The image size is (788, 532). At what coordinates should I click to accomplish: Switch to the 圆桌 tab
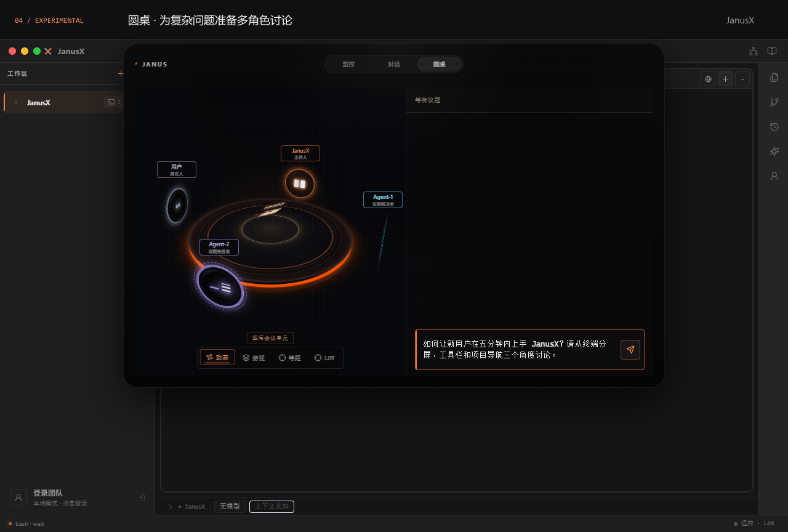[440, 64]
